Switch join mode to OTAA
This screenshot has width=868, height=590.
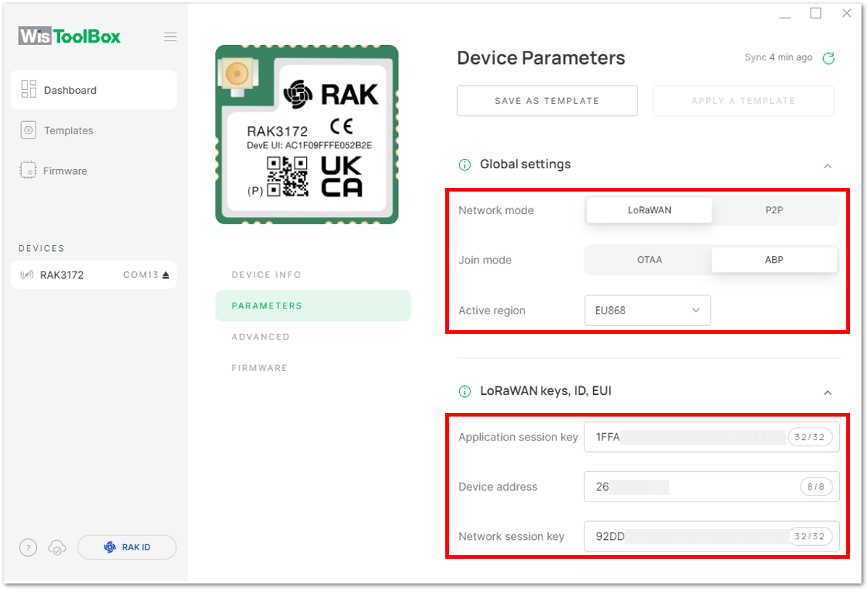pos(649,260)
